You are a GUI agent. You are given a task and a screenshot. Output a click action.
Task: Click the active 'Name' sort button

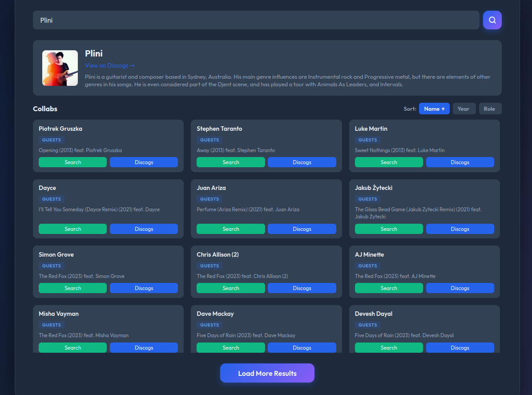[434, 109]
